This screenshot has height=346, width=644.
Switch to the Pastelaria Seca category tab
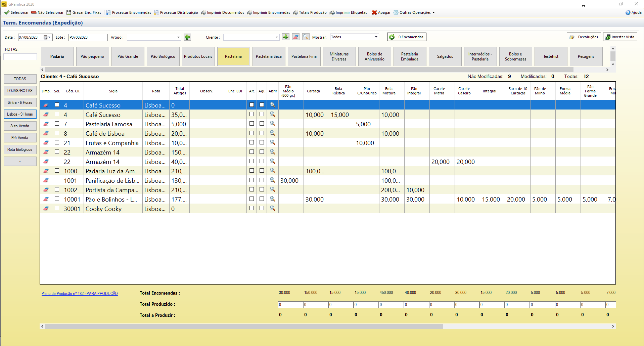click(x=269, y=56)
